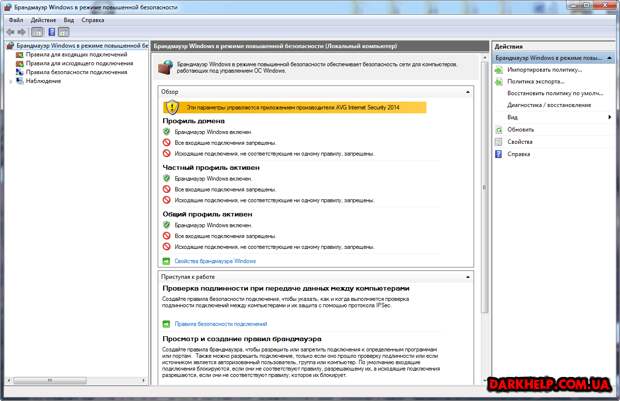Select Правила безопасности подключения
The width and height of the screenshot is (620, 401).
click(x=77, y=72)
